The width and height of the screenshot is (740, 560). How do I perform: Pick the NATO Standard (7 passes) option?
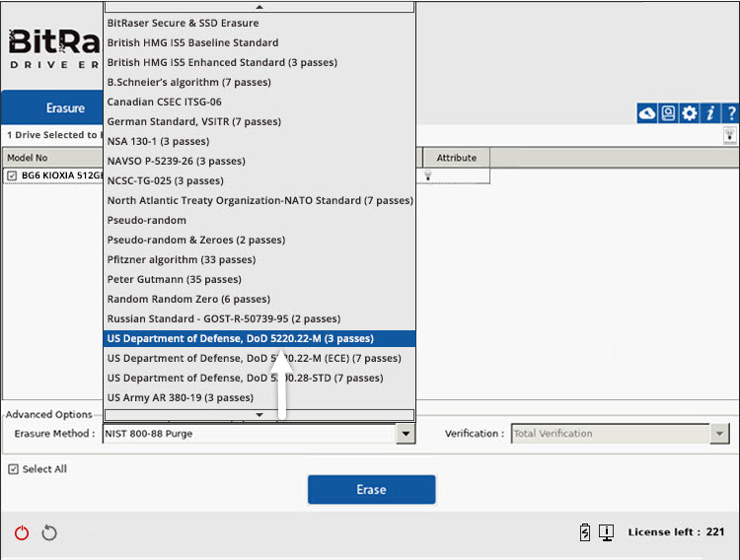pyautogui.click(x=259, y=201)
